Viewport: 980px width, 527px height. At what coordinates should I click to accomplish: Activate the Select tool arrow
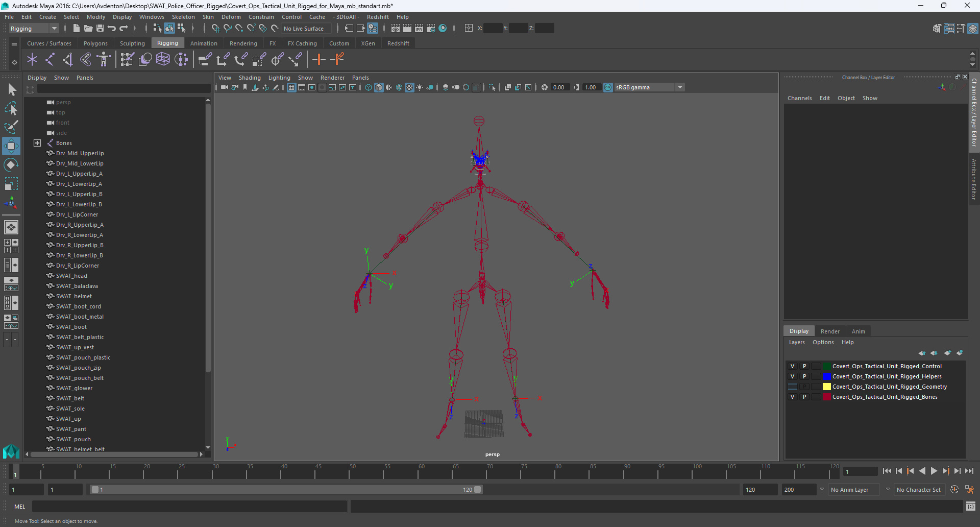[x=11, y=90]
